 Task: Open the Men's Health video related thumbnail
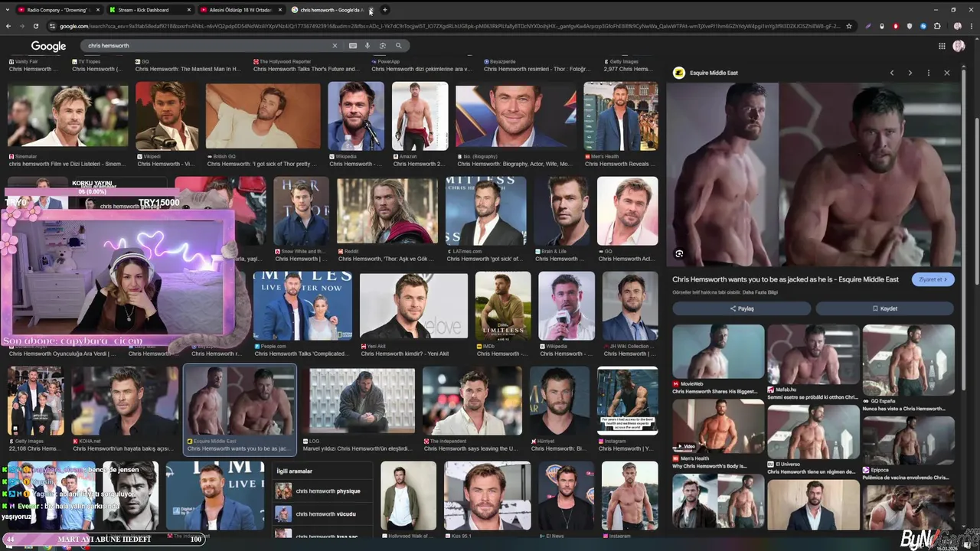click(x=718, y=425)
